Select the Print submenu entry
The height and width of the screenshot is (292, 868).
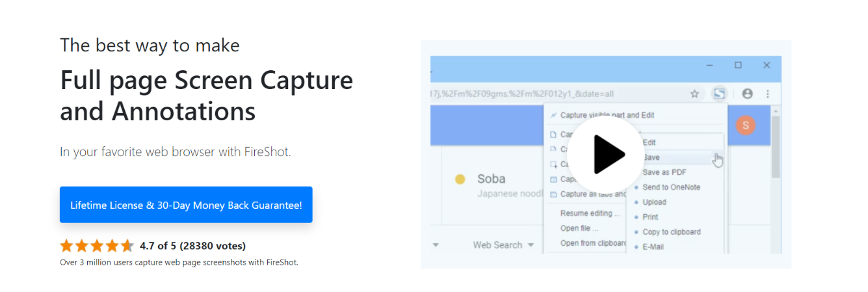tap(650, 217)
